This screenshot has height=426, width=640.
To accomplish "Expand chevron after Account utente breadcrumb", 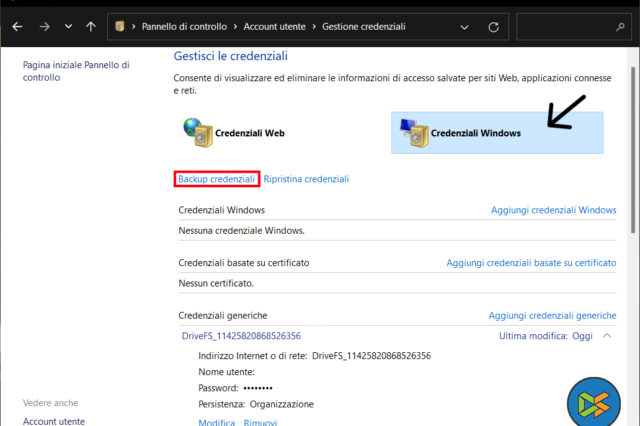I will click(x=314, y=27).
